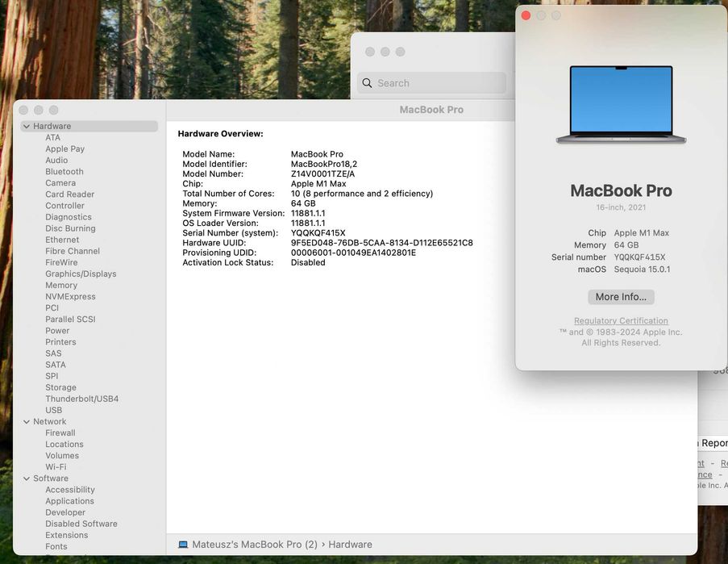Viewport: 728px width, 564px height.
Task: Close the About This Mac window
Action: [526, 16]
